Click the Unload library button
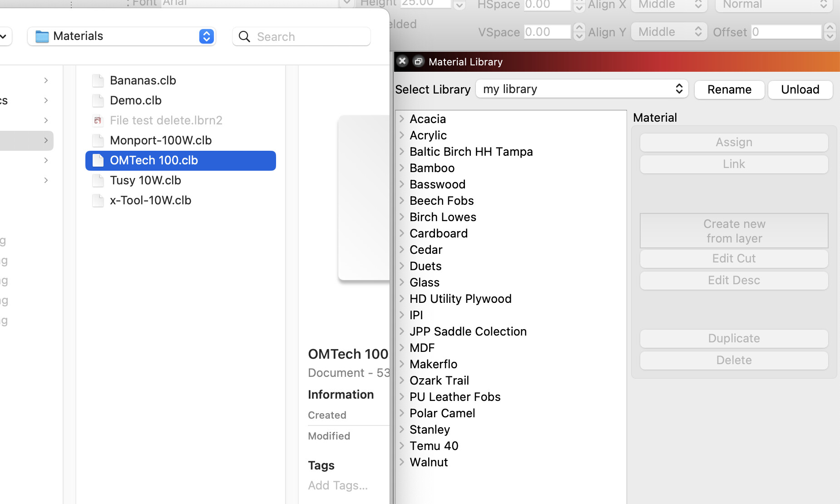The height and width of the screenshot is (504, 840). [x=800, y=89]
